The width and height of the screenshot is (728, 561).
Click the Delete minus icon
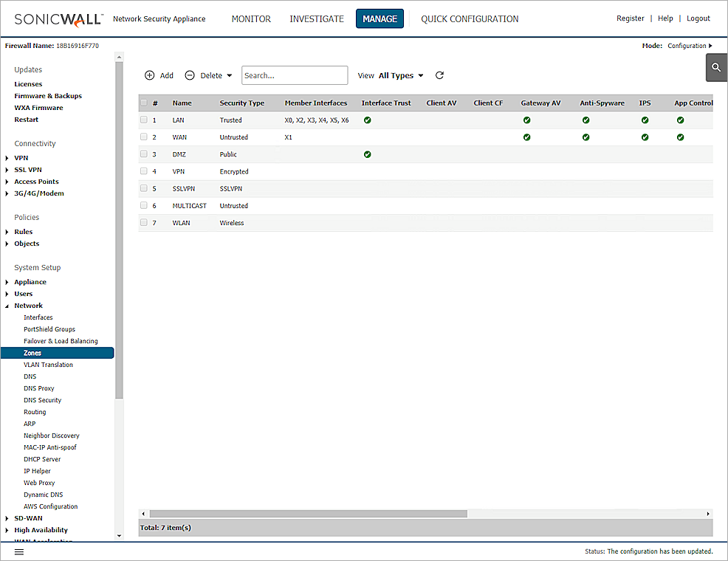pos(190,75)
